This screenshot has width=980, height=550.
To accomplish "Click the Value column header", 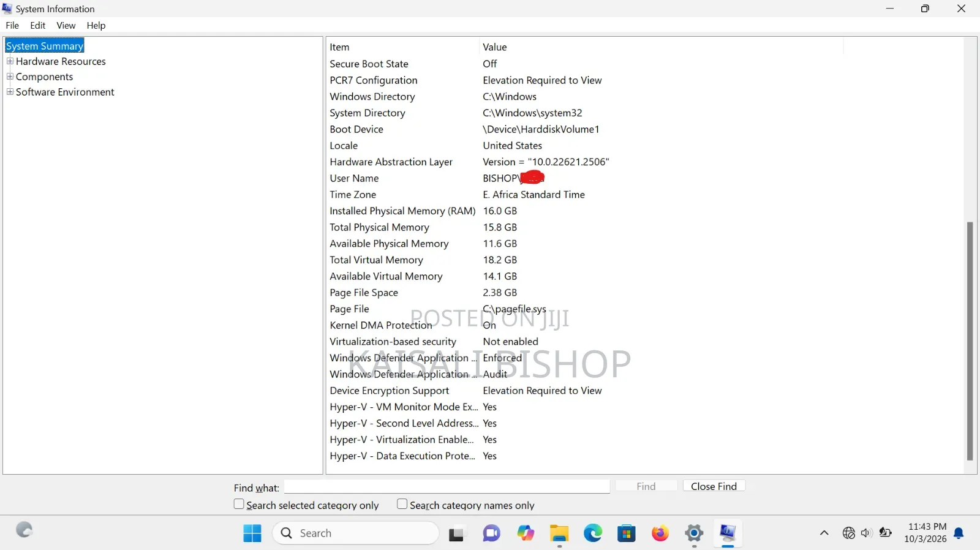I will coord(661,47).
